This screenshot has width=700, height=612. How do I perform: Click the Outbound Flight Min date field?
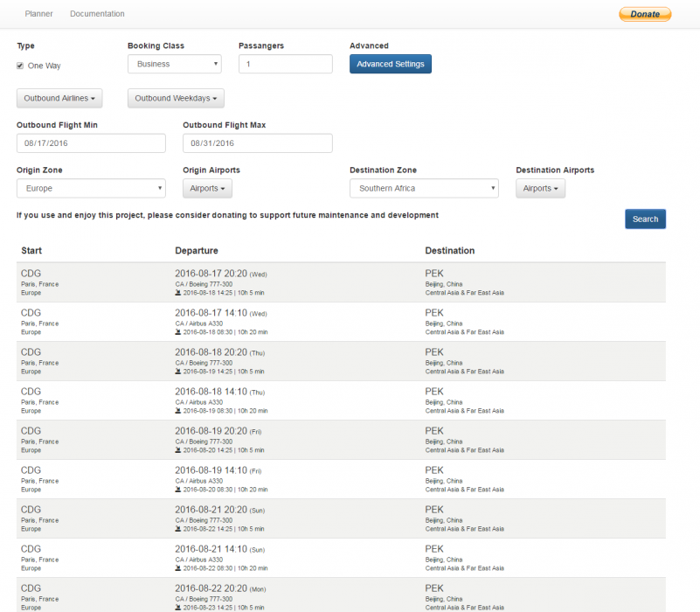click(91, 143)
